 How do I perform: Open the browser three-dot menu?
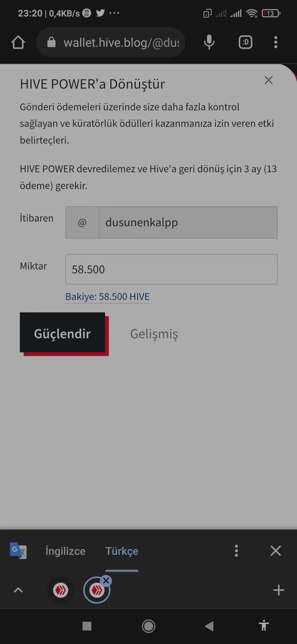pyautogui.click(x=275, y=43)
